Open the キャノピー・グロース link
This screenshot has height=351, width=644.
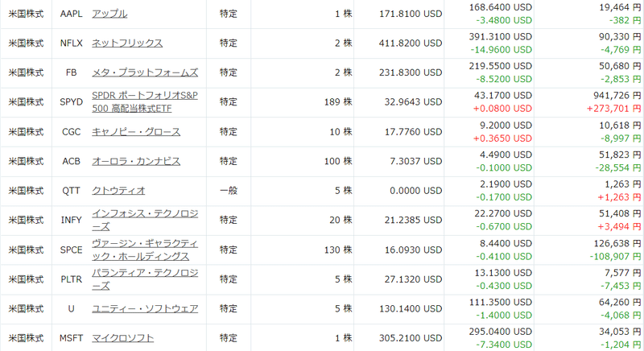coord(136,132)
